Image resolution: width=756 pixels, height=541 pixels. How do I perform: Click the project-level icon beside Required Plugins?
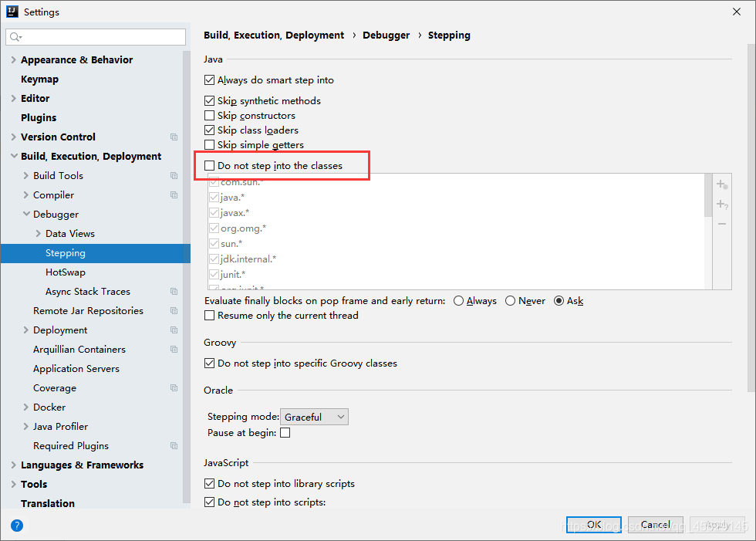click(174, 445)
